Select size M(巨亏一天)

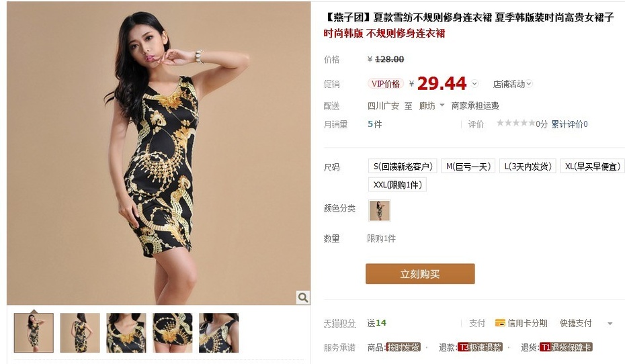click(468, 166)
